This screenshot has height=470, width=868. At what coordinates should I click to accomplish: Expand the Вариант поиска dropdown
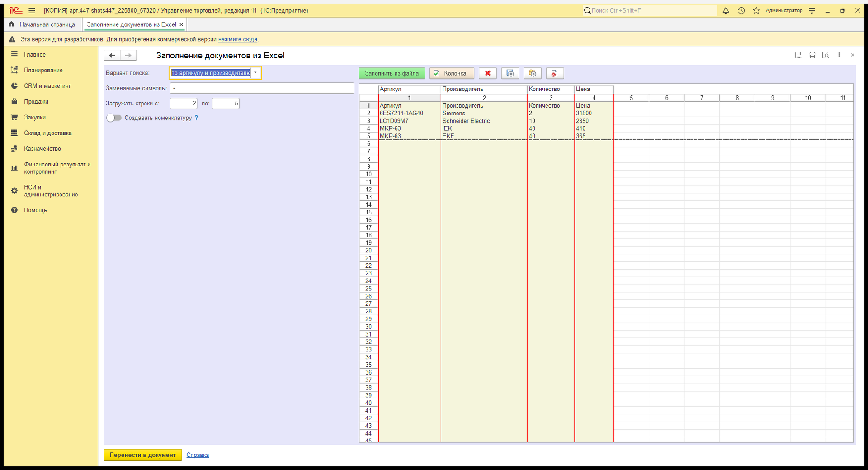255,73
